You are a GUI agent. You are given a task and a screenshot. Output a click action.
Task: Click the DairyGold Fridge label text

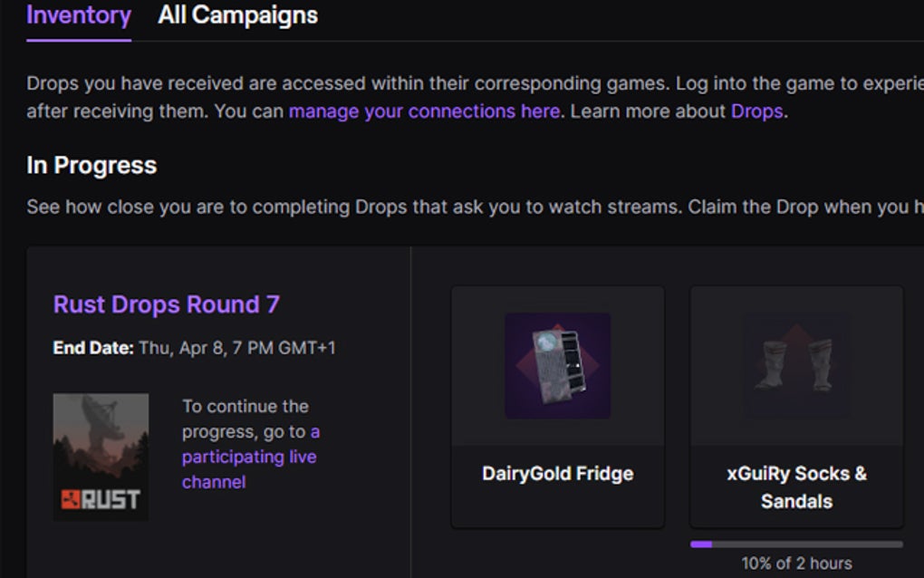click(556, 473)
